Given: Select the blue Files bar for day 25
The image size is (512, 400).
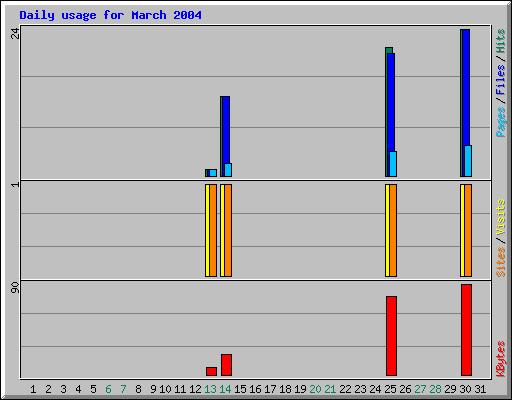Looking at the screenshot, I should pyautogui.click(x=391, y=103).
